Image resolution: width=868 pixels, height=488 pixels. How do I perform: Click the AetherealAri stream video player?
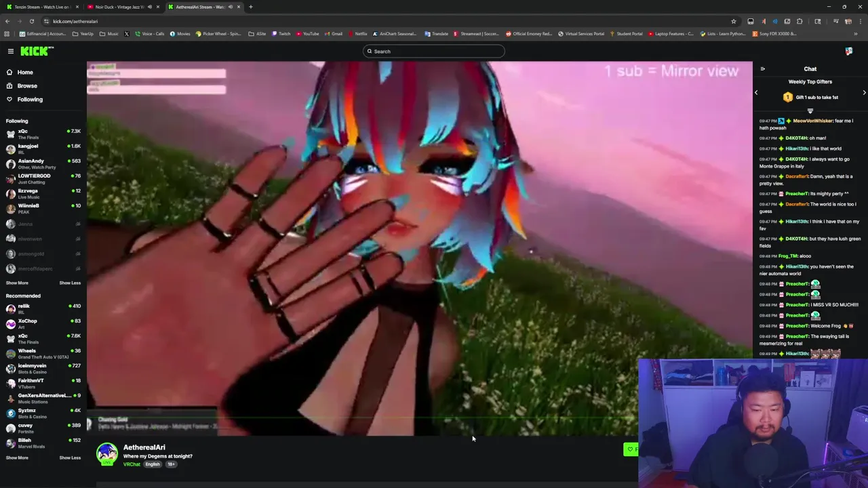(419, 248)
